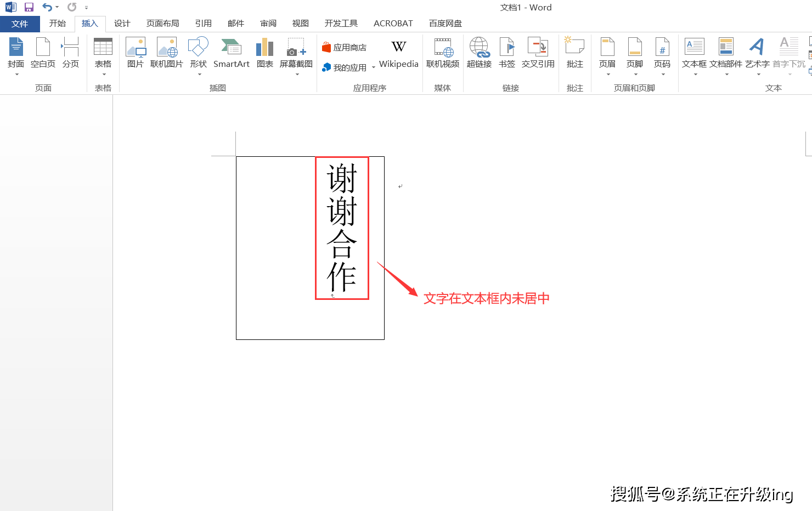This screenshot has width=812, height=511.
Task: Switch to the 邮件 tab
Action: click(236, 24)
